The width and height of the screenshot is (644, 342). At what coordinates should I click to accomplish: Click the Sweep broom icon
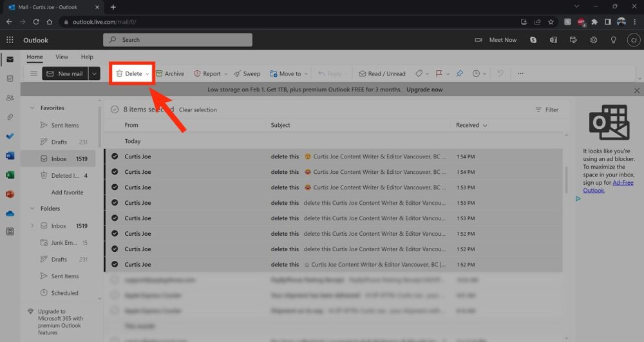[247, 73]
